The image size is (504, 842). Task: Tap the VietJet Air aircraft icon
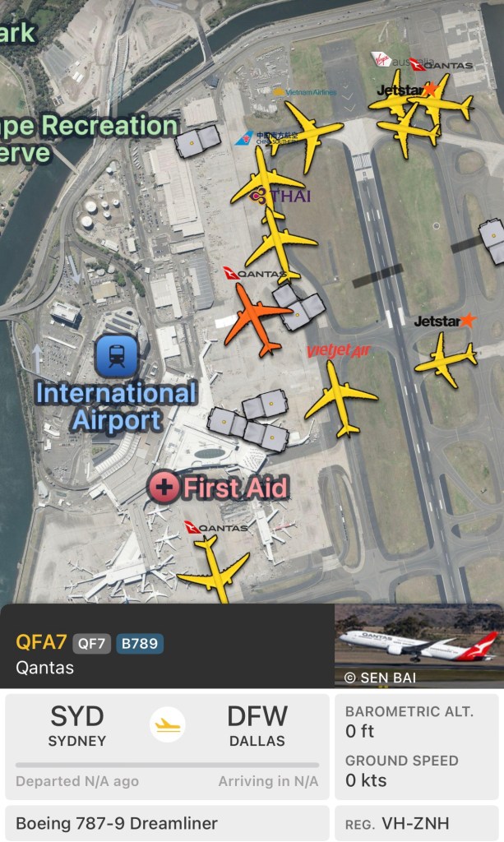pyautogui.click(x=340, y=399)
